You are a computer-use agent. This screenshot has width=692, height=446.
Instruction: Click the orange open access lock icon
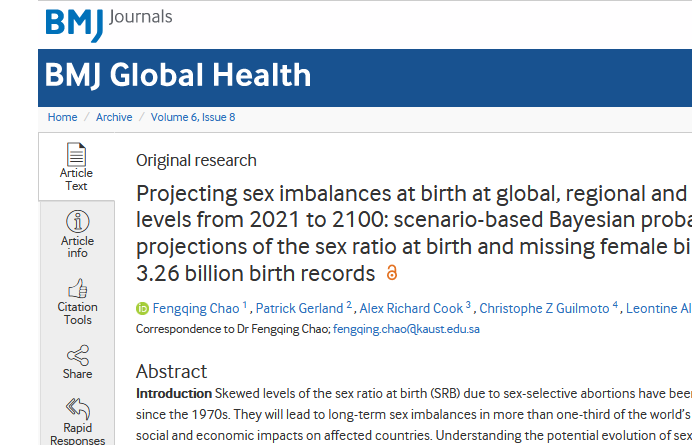(391, 273)
